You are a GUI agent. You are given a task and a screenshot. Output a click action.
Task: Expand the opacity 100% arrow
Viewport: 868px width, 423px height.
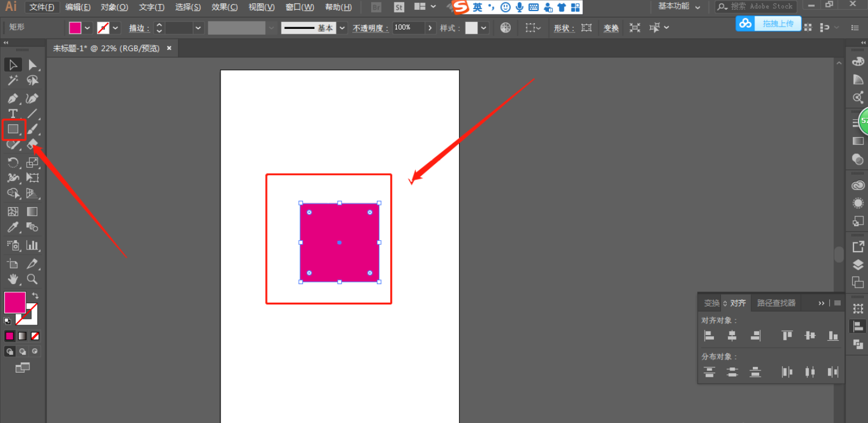(430, 28)
